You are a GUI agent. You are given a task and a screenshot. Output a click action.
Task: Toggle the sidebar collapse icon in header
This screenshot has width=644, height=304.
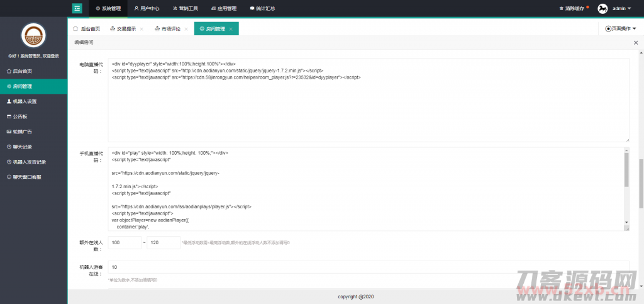(x=77, y=8)
